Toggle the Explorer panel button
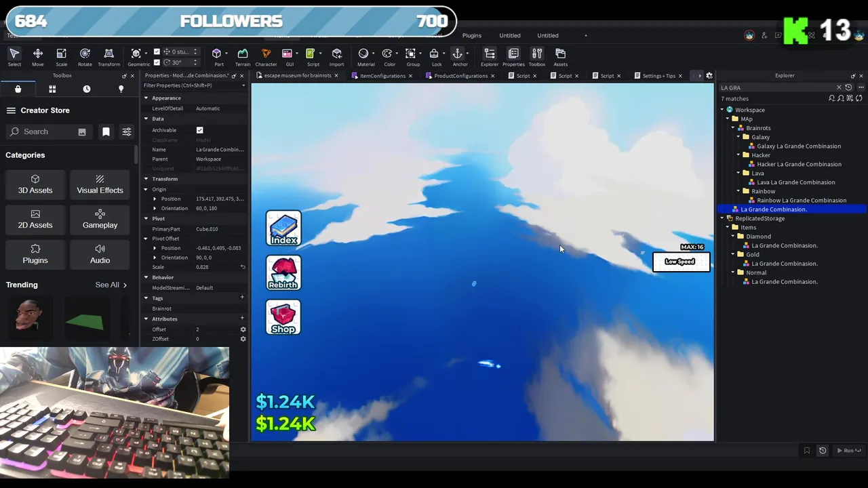Screen dimensions: 868x488 [x=489, y=57]
